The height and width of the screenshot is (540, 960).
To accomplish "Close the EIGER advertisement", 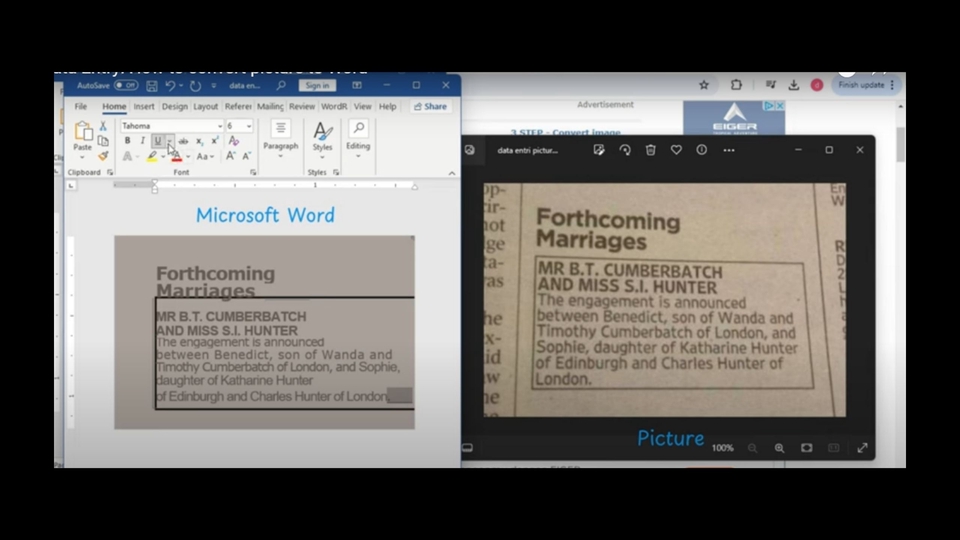I will (780, 106).
